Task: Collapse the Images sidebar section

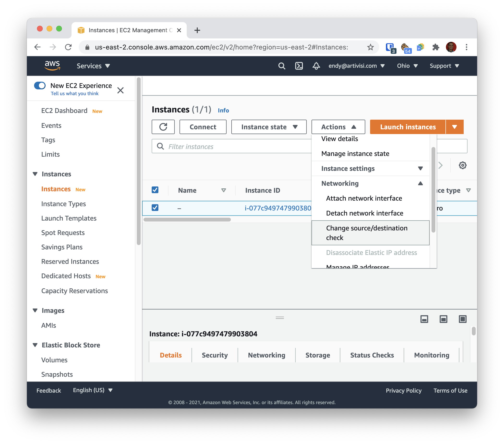Action: pos(35,310)
